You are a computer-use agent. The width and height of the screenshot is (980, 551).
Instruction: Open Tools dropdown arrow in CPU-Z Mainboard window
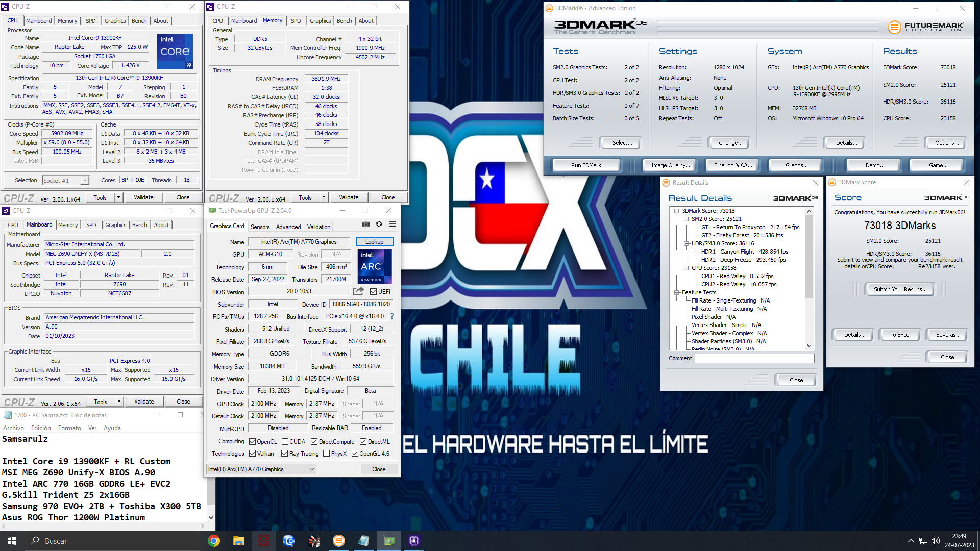click(119, 402)
